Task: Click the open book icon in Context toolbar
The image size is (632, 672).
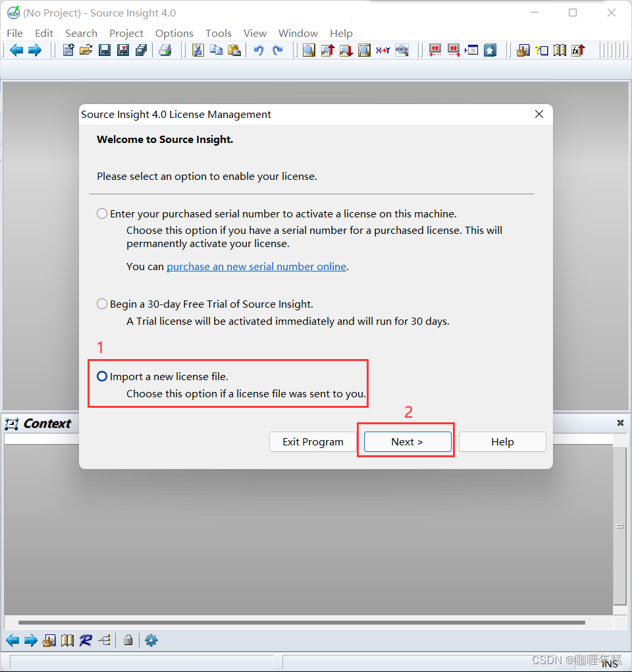Action: [x=67, y=640]
